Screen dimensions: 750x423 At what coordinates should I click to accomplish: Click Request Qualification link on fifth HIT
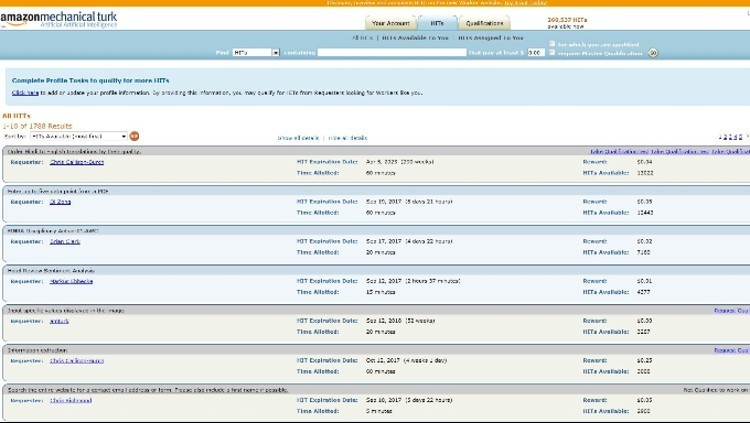coord(732,311)
